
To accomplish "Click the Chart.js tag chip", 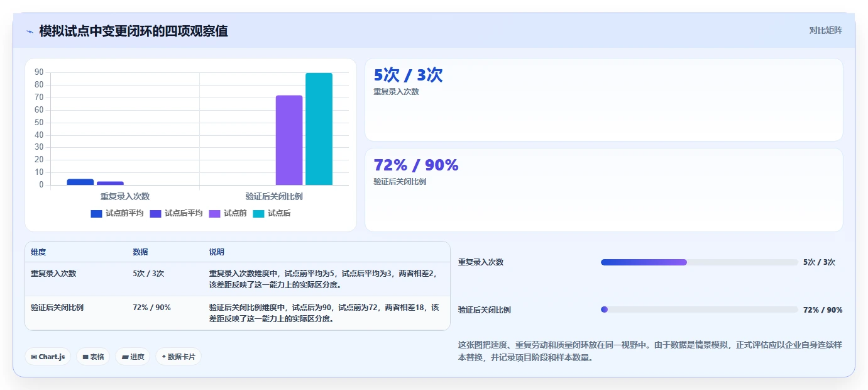I will [x=48, y=357].
